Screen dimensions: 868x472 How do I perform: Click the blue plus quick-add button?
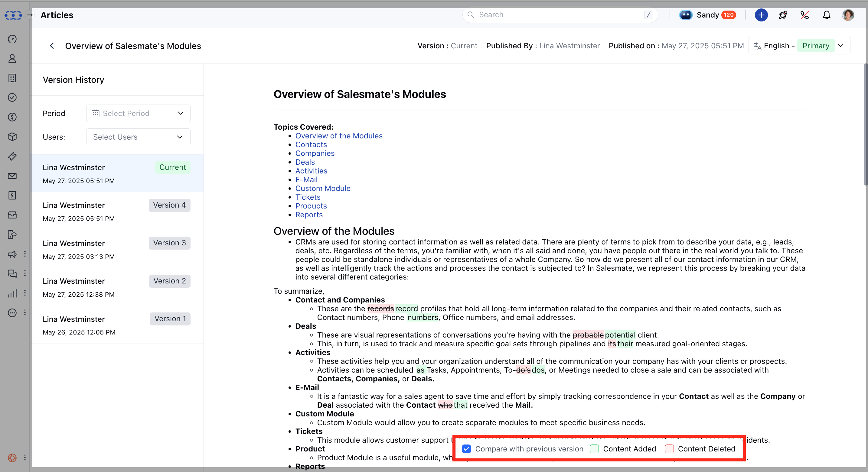tap(761, 15)
